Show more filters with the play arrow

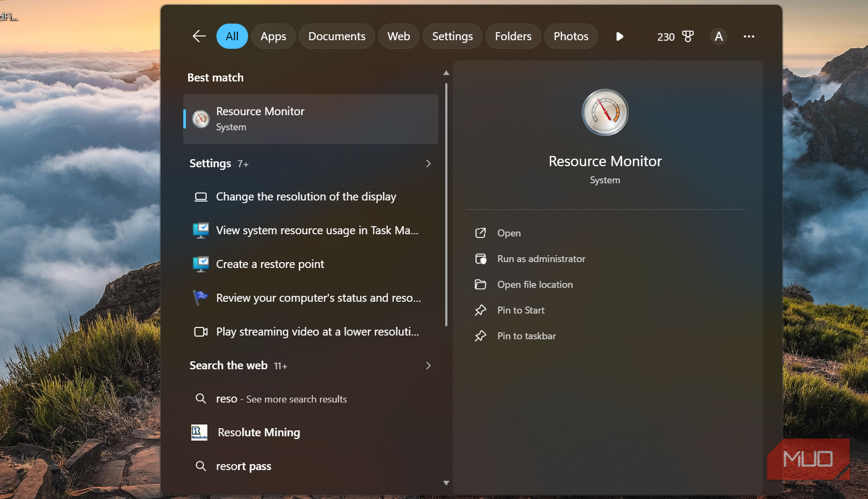619,36
